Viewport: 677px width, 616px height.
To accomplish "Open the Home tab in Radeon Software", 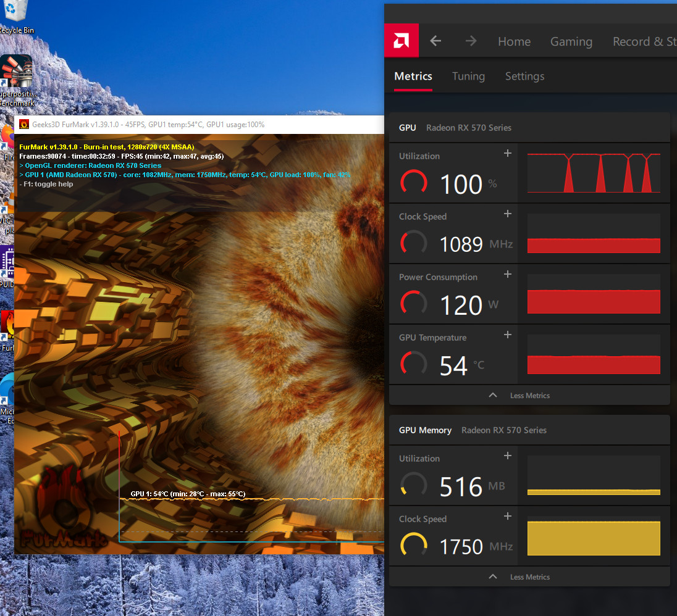I will (x=514, y=41).
